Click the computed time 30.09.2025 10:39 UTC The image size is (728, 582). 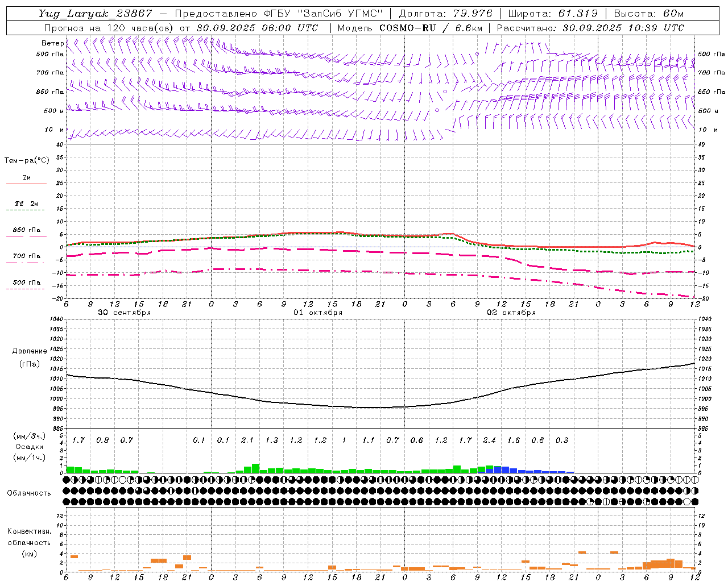pos(623,28)
